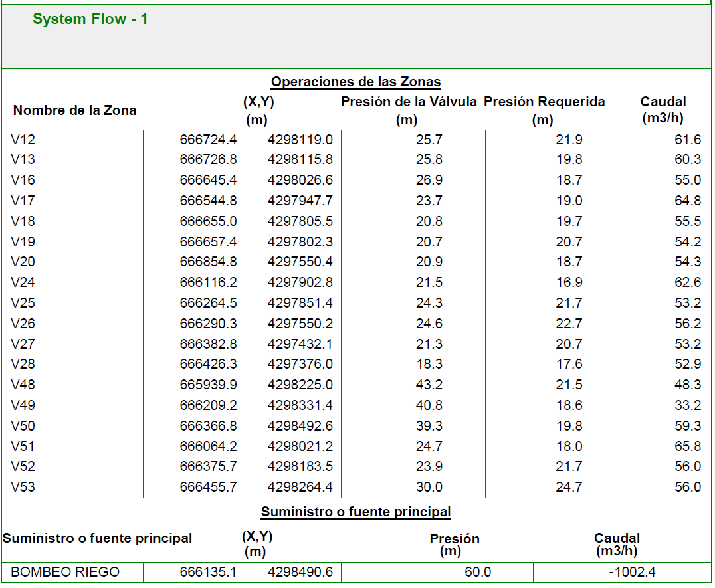Click the underlined Suministro o fuente principal heading
This screenshot has width=715, height=588.
[356, 512]
